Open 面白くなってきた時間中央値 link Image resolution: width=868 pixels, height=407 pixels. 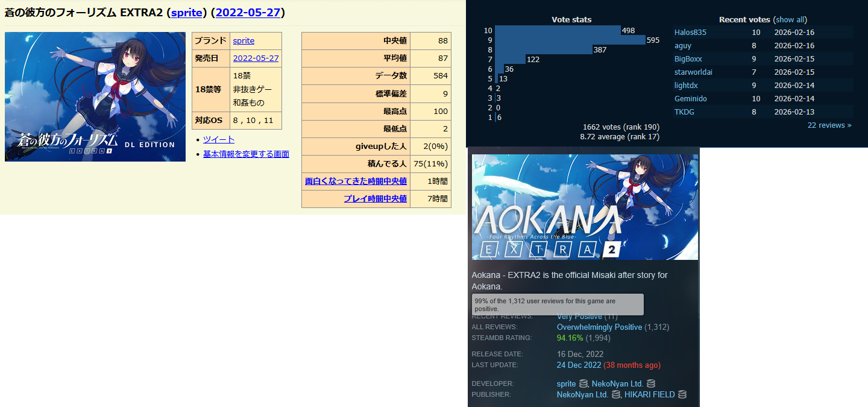356,181
